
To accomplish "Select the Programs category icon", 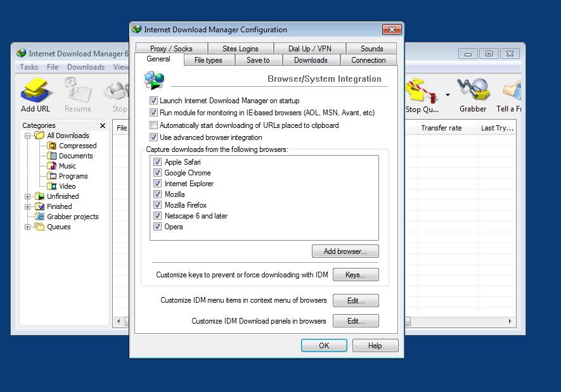I will tap(52, 176).
